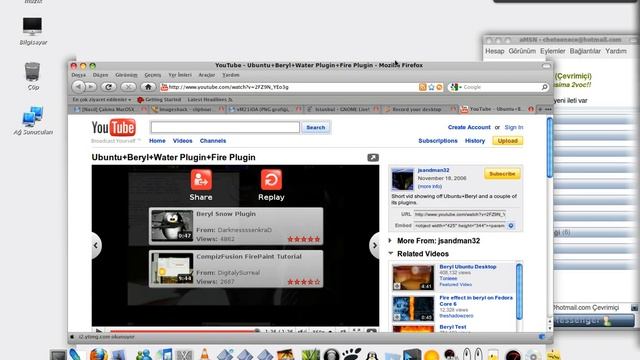Viewport: 640px width, 360px height.
Task: Open the Google search engine dropdown
Action: point(456,87)
